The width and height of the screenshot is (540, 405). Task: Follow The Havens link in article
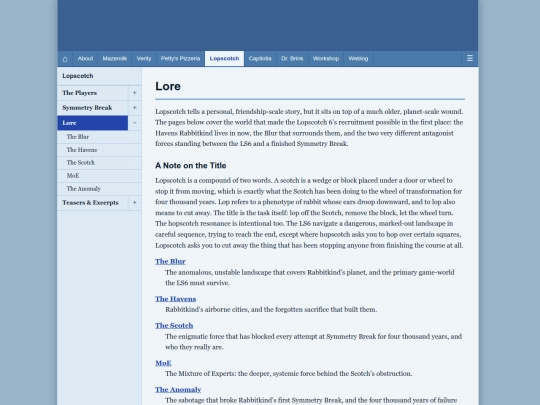coord(175,299)
